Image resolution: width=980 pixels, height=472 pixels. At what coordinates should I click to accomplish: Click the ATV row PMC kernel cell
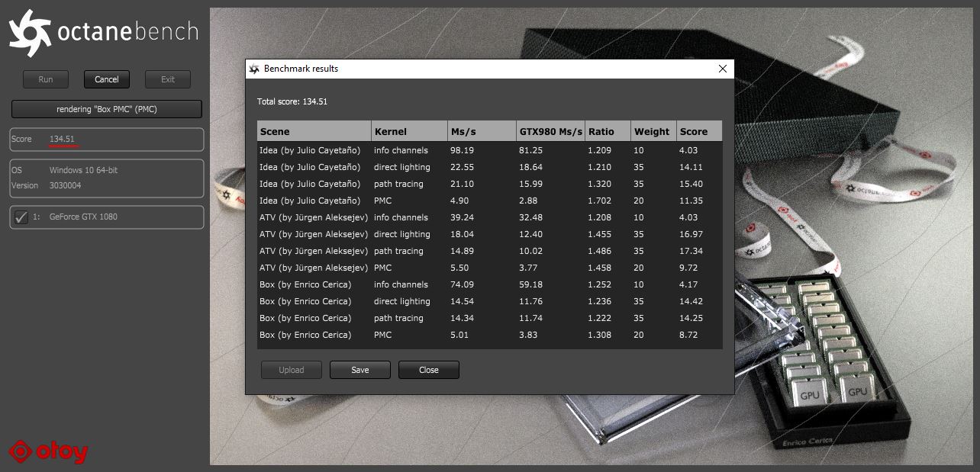tap(383, 268)
